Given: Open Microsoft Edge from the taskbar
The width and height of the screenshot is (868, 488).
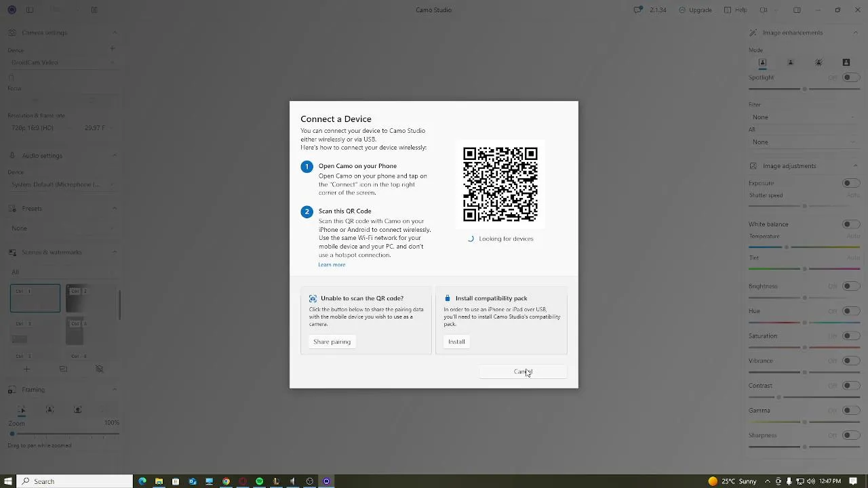Looking at the screenshot, I should pos(142,481).
